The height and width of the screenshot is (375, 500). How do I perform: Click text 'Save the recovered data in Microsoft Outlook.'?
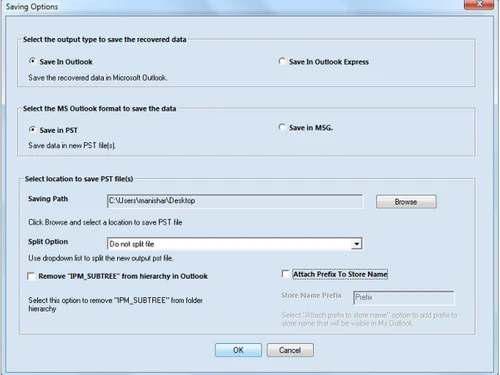point(98,78)
